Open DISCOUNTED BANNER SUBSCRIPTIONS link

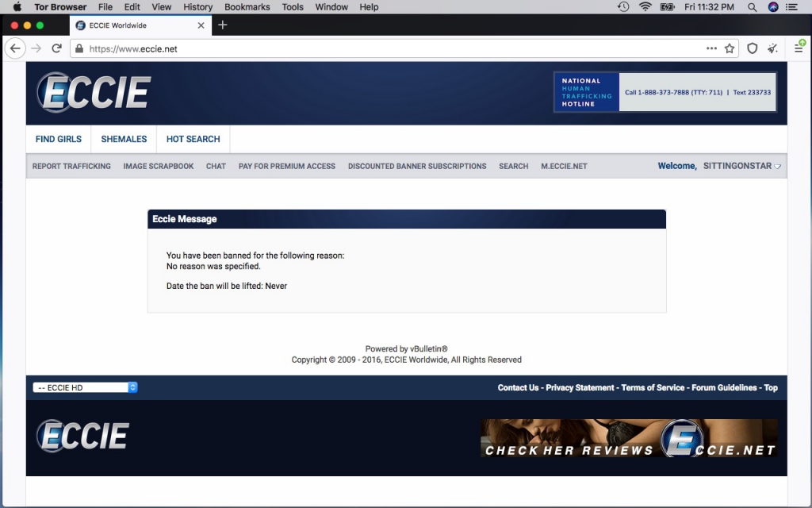tap(417, 166)
